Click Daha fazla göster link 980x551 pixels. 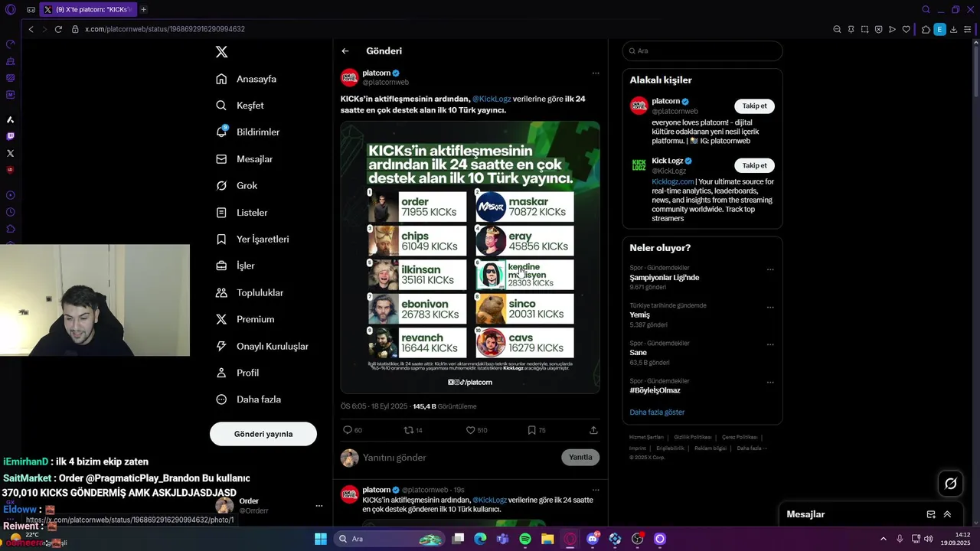tap(657, 412)
